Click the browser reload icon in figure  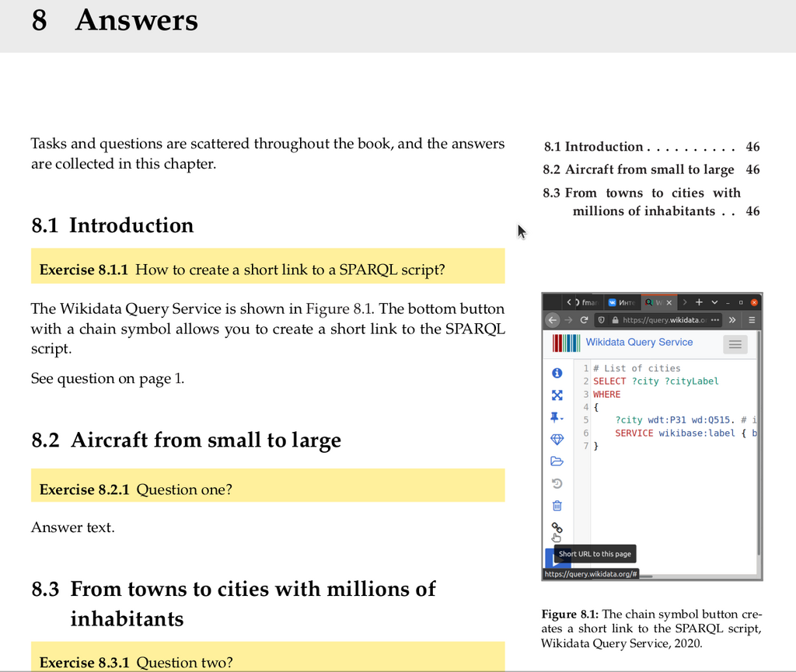(584, 320)
